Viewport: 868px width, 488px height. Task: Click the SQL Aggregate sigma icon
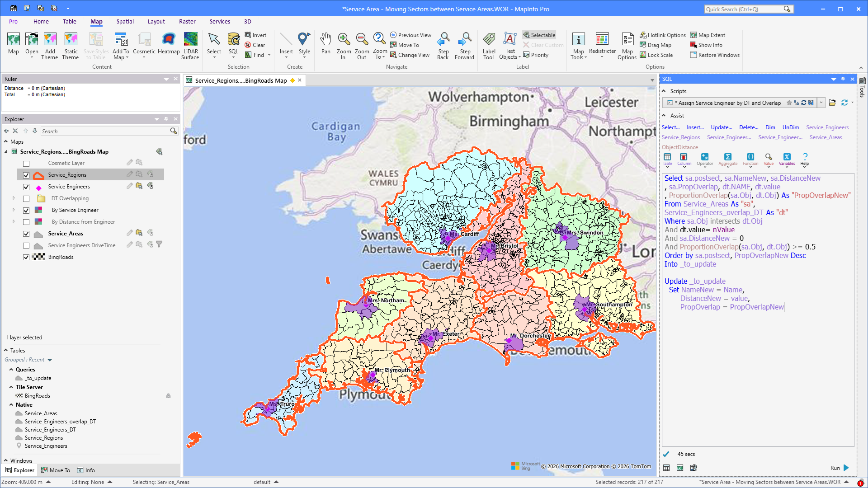pyautogui.click(x=728, y=159)
